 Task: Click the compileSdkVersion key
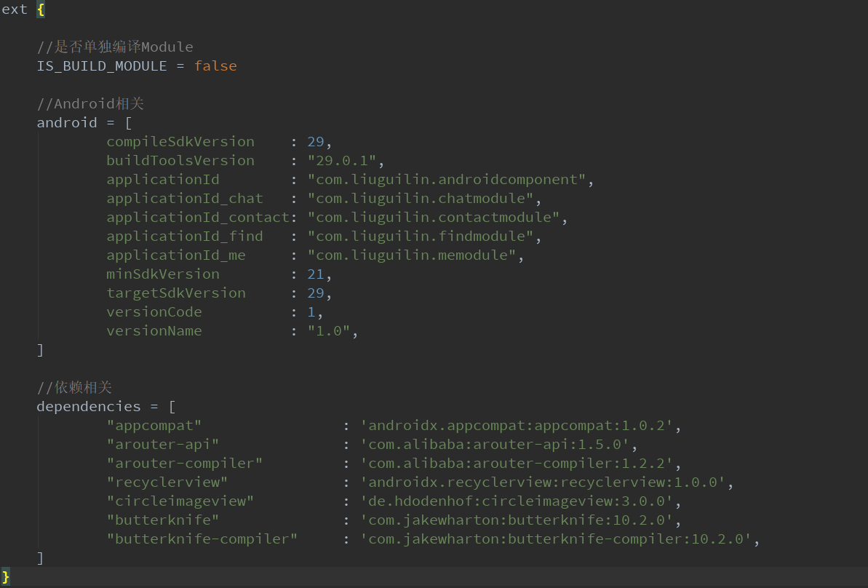[180, 142]
